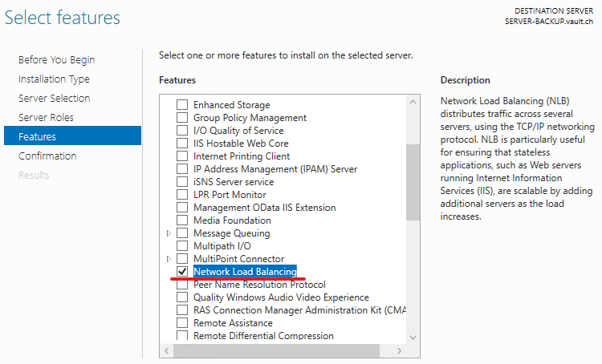The image size is (602, 364).
Task: Select the Peer Name Resolution Protocol item
Action: click(259, 285)
